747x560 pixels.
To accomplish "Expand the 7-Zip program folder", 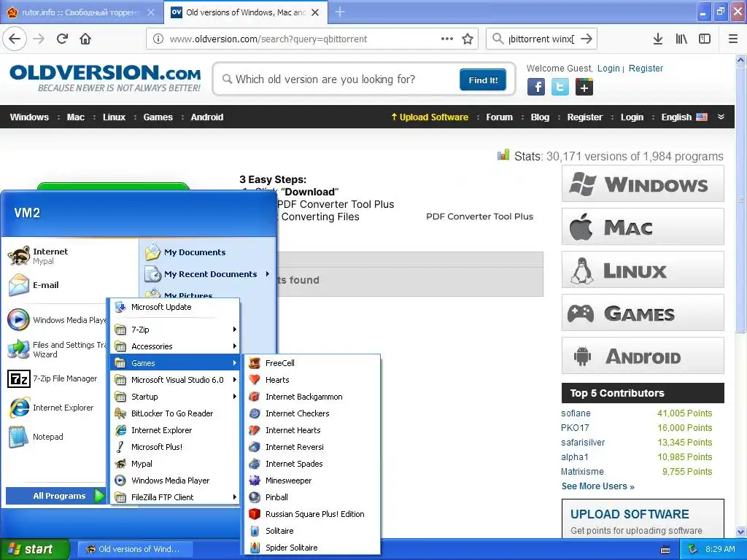I will click(175, 330).
